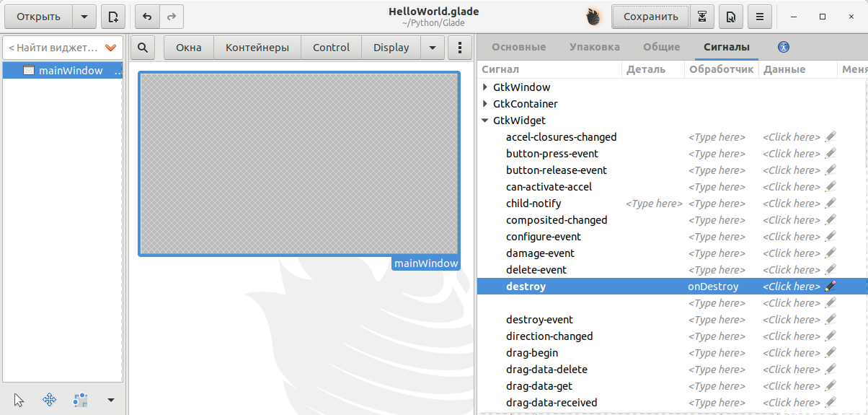Screen dimensions: 868x415
Task: Click the project properties document icon
Action: pos(731,17)
